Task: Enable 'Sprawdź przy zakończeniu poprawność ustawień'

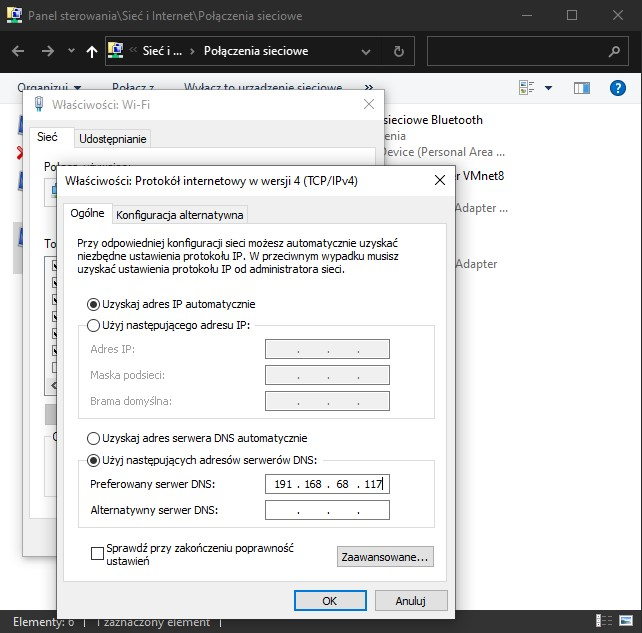Action: (x=97, y=554)
